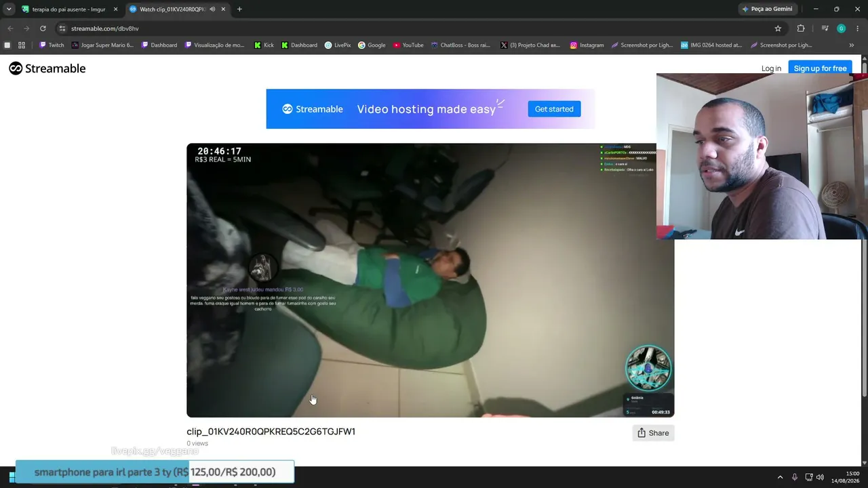Viewport: 868px width, 488px height.
Task: Open the tab search dropdown arrow
Action: 9,9
